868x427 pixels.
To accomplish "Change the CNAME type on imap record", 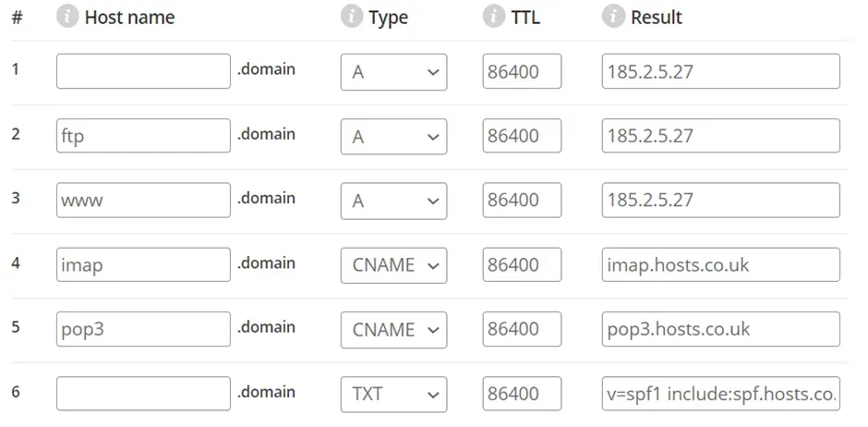I will tap(393, 264).
